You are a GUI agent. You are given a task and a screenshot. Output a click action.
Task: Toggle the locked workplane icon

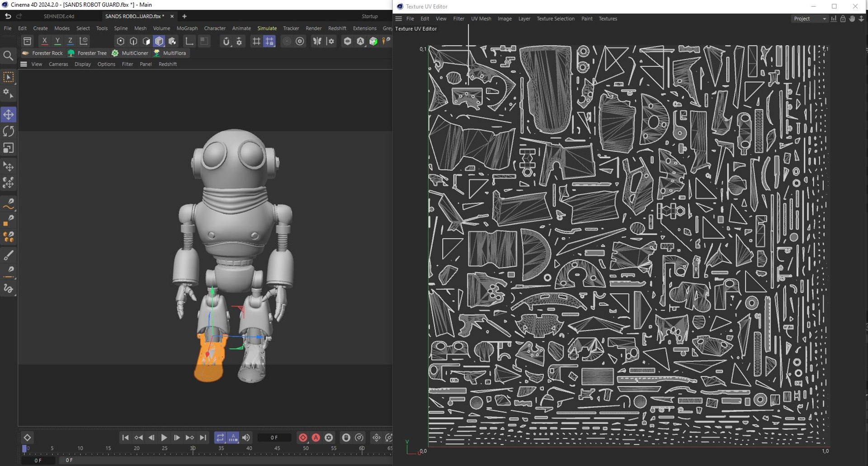tap(269, 42)
